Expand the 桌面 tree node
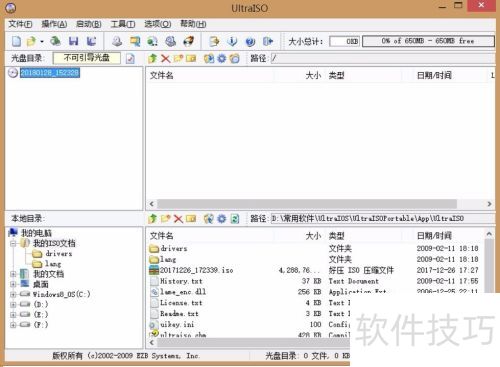 click(x=13, y=284)
